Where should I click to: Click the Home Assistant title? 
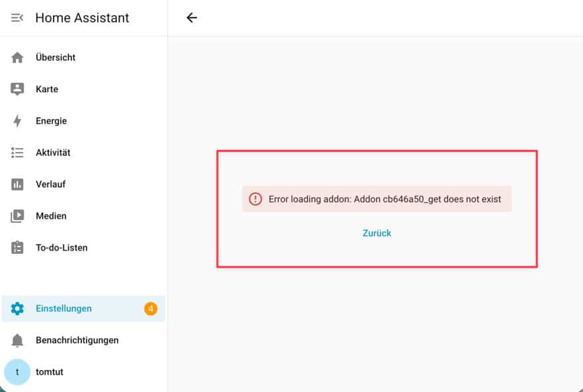tap(82, 18)
